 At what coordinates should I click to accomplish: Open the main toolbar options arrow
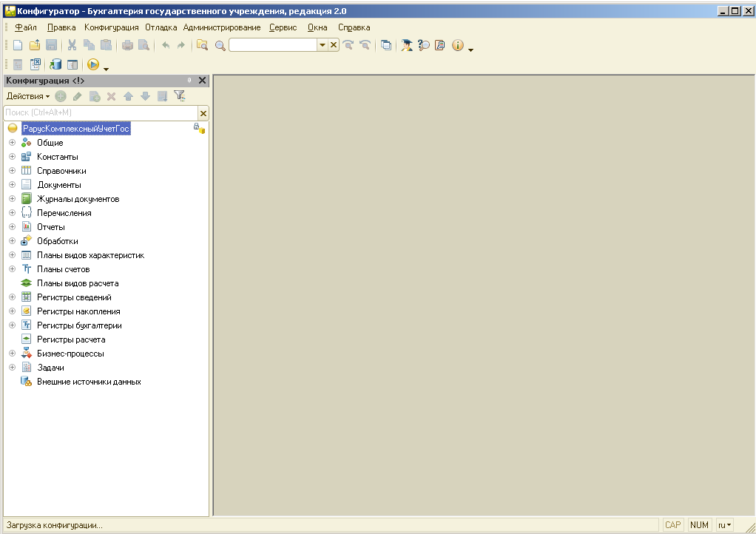click(x=471, y=50)
